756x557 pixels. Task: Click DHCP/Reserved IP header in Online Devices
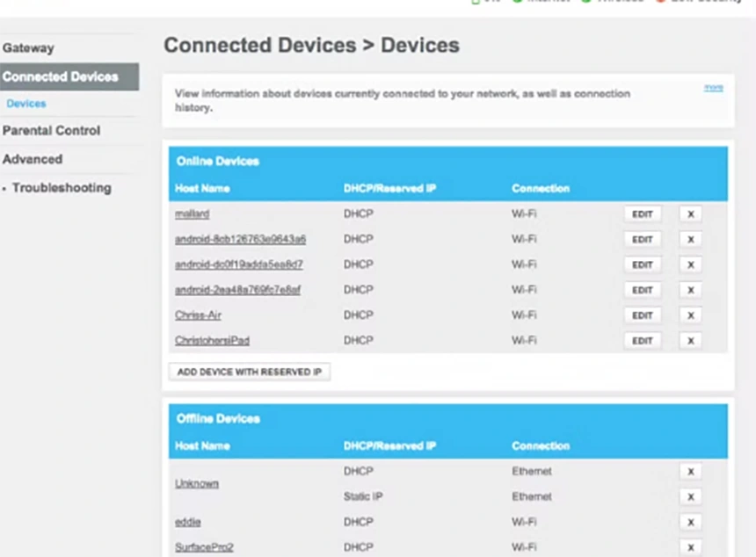coord(389,188)
